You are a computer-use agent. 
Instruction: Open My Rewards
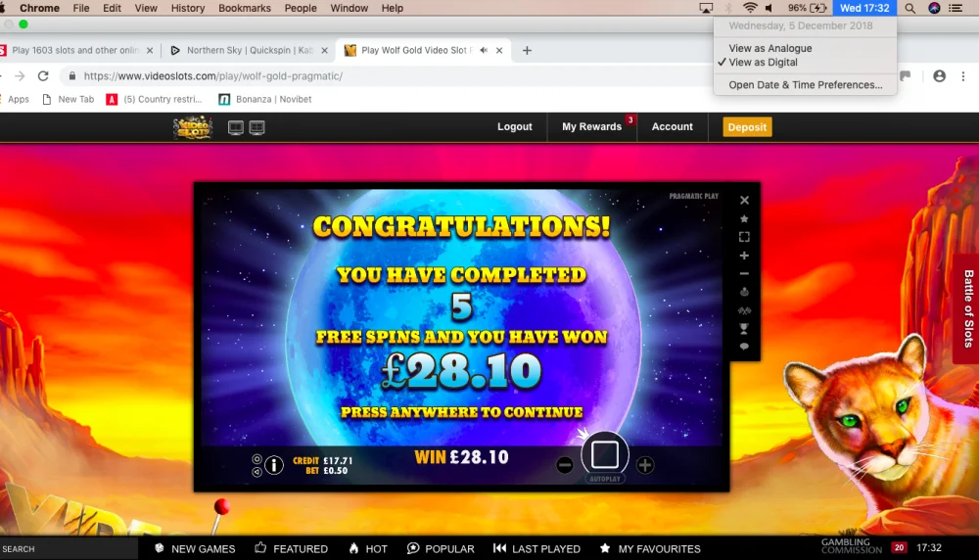tap(591, 126)
